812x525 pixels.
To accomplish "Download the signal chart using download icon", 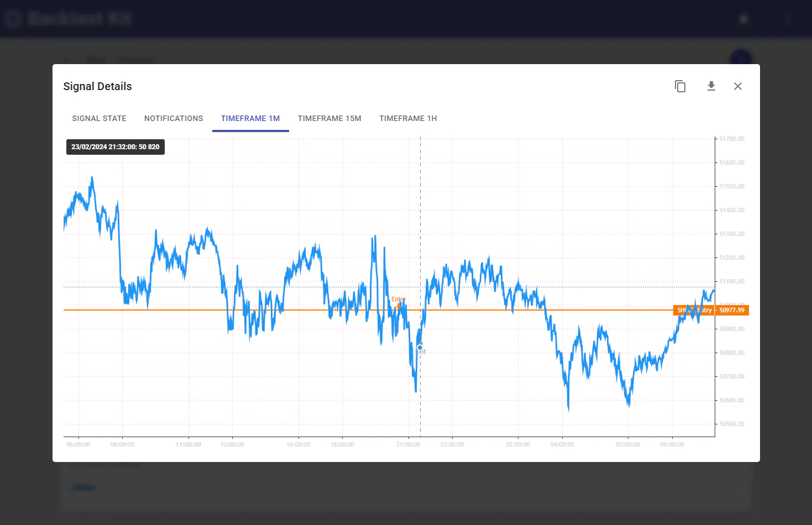I will tap(711, 86).
